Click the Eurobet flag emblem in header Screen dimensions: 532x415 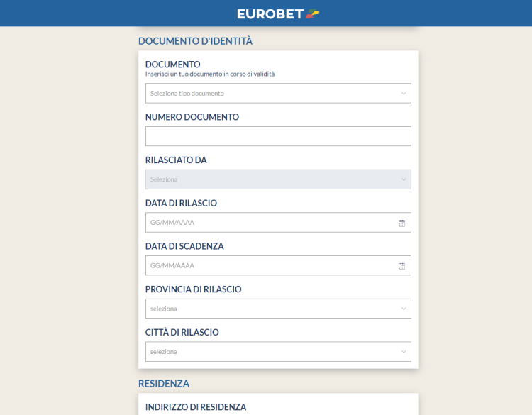(x=313, y=13)
